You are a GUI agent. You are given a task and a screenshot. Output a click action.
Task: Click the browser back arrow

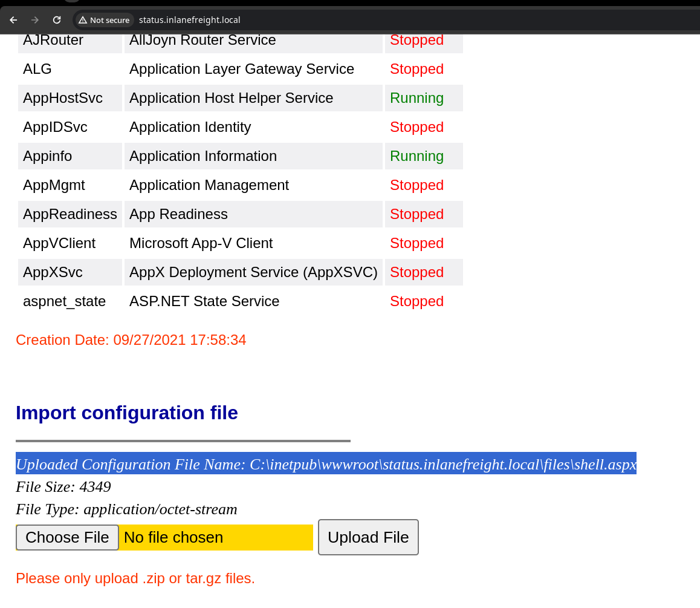13,20
